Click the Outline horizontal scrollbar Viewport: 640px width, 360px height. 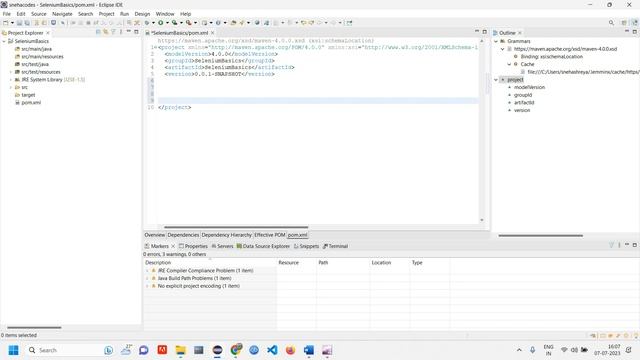[540, 236]
